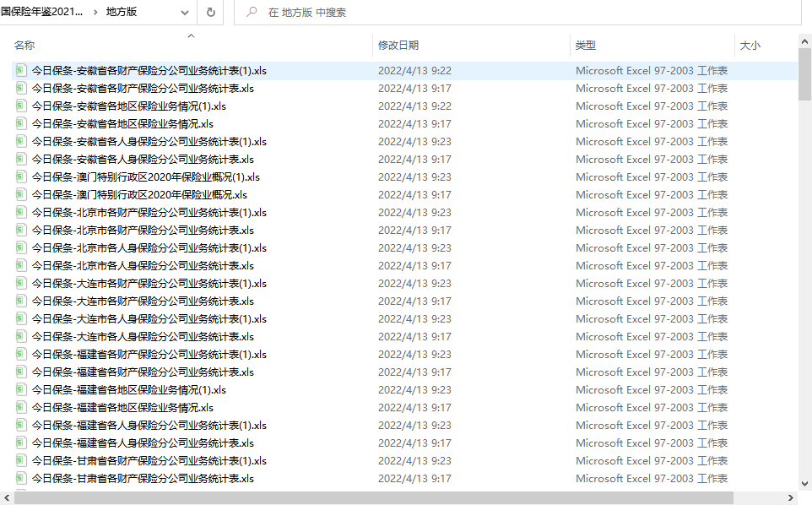
Task: Click type cell of 福建省各人身保险分公司业务统计表(1).xls row
Action: [652, 426]
